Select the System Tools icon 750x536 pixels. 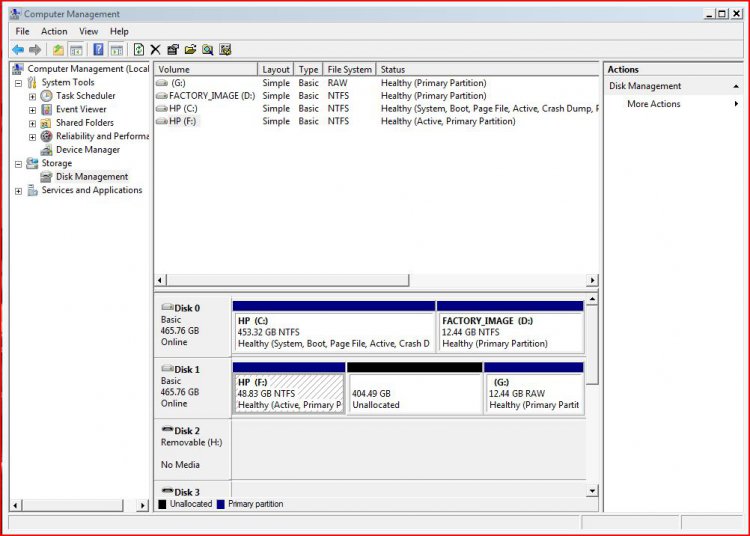(32, 83)
